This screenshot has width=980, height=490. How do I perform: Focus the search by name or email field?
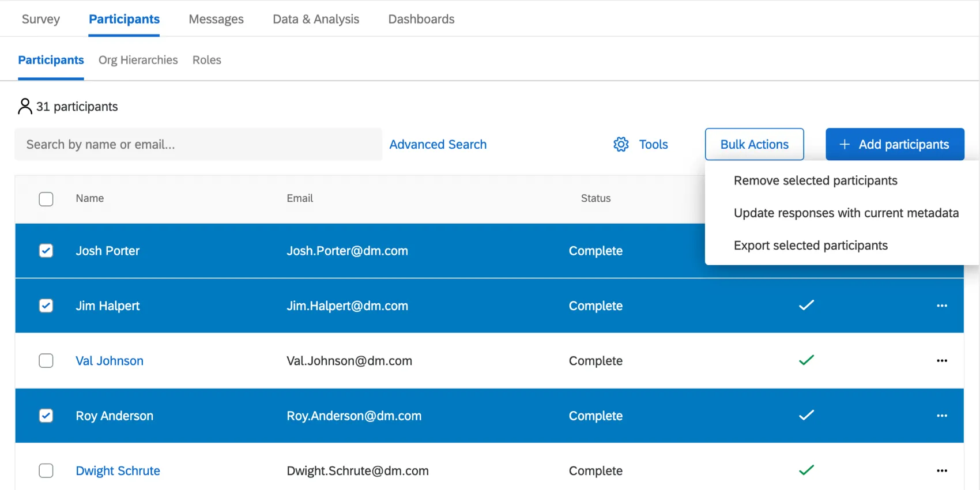pos(198,144)
